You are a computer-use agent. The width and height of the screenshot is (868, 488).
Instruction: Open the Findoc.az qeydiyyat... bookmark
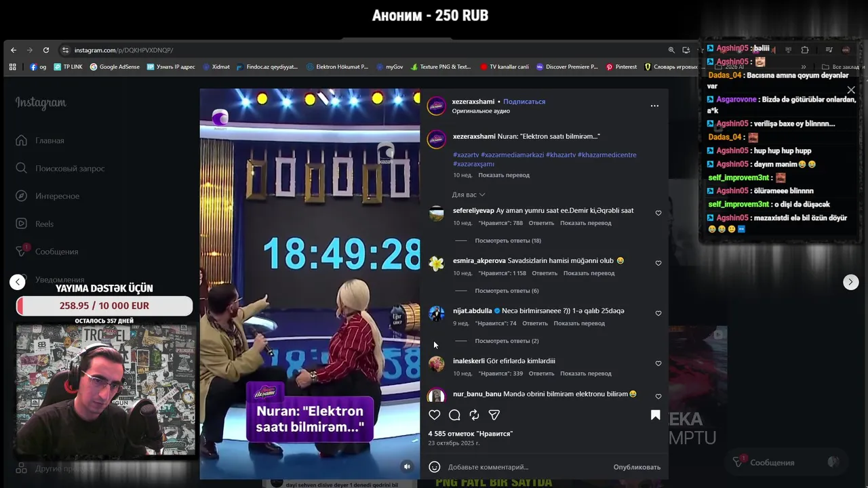click(x=267, y=67)
